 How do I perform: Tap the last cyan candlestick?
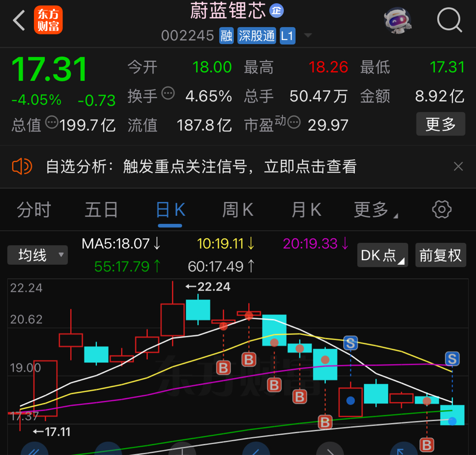[x=452, y=415]
